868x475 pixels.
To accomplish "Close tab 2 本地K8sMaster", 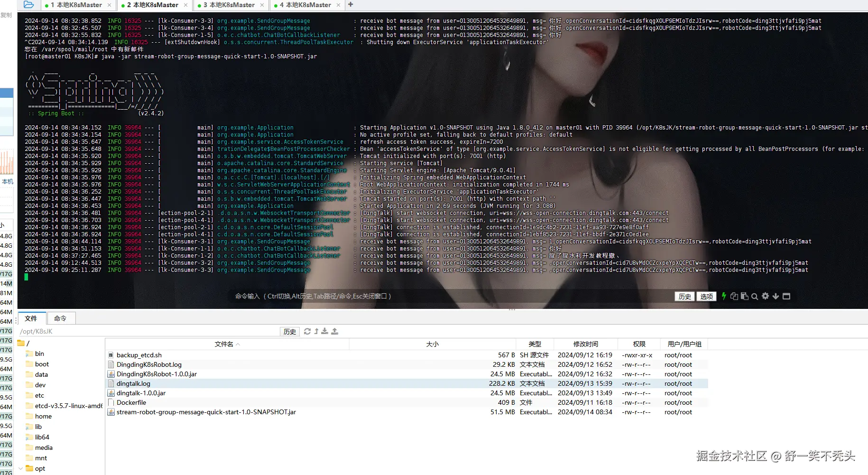I will tap(186, 5).
